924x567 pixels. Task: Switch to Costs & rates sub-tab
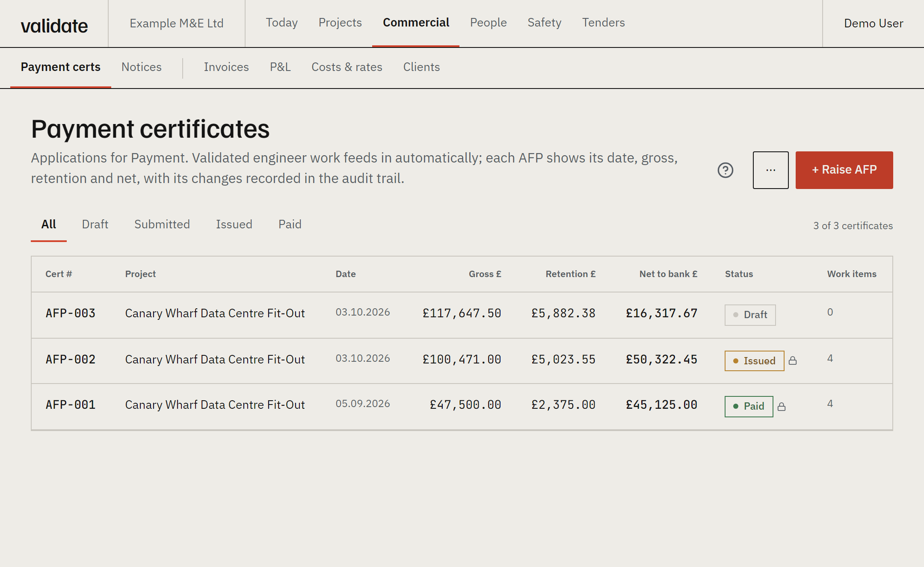[347, 67]
